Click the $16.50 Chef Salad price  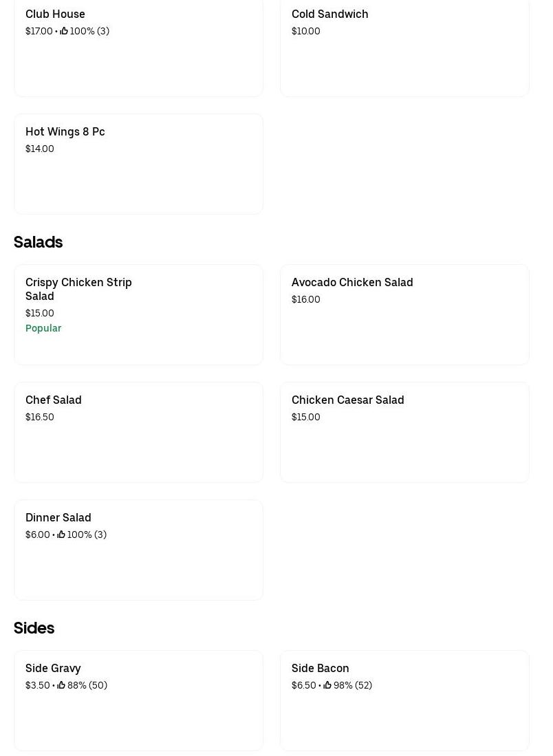pyautogui.click(x=40, y=417)
